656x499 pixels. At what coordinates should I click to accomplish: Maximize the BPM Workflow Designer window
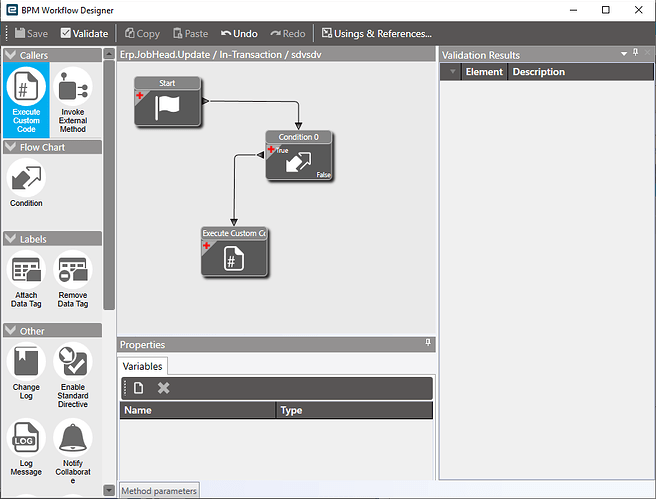pyautogui.click(x=605, y=10)
